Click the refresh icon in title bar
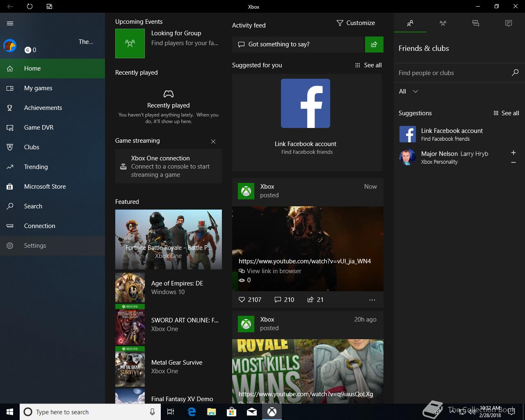Viewport: 525px width, 420px height. coord(30,7)
